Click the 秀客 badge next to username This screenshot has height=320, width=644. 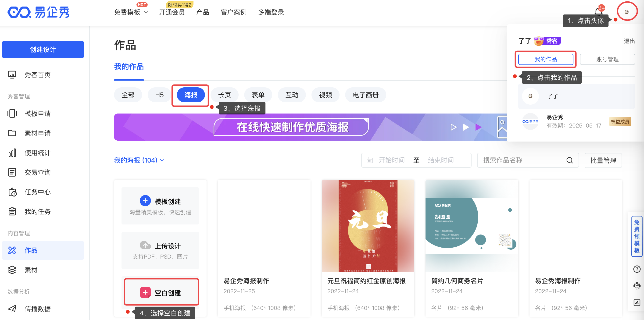coord(547,41)
